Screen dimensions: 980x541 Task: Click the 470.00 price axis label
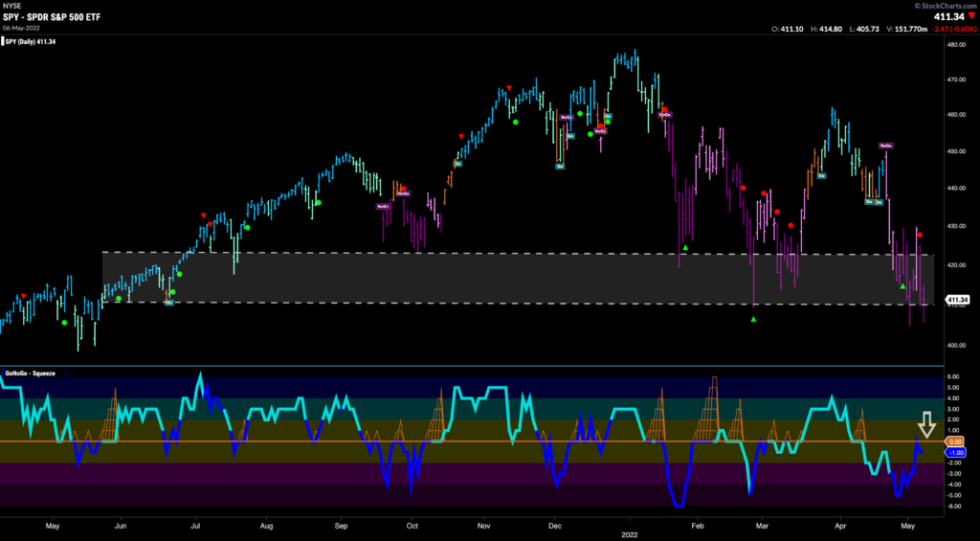956,80
